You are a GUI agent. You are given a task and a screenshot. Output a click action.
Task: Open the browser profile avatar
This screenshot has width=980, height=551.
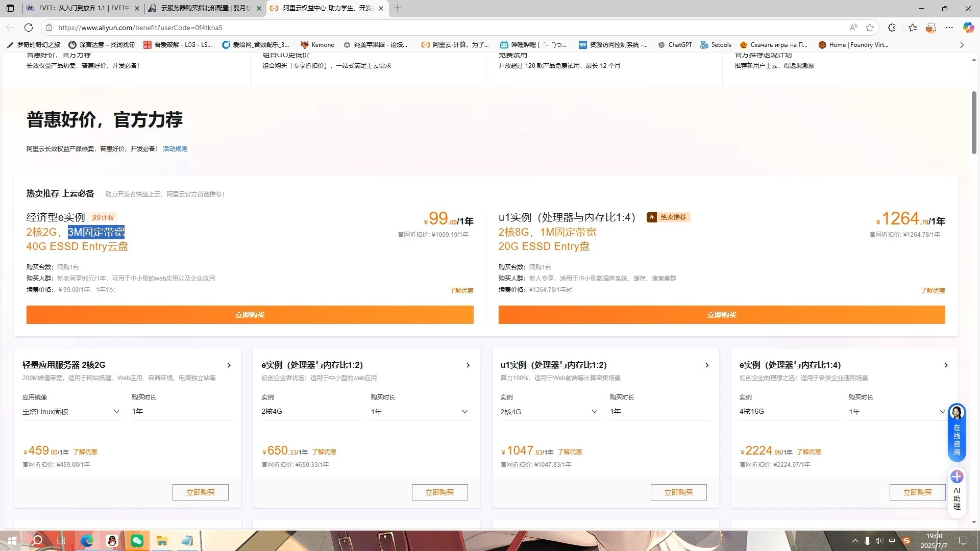[x=931, y=28]
